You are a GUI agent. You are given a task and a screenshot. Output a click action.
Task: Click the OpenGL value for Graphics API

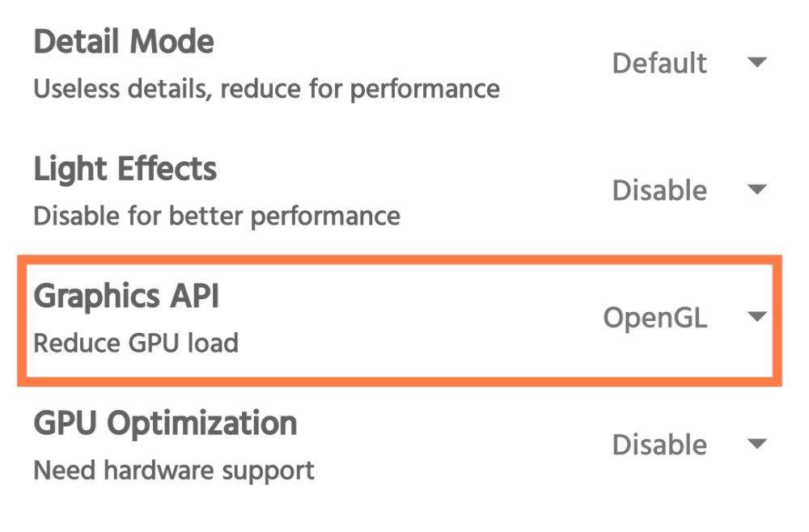(655, 318)
